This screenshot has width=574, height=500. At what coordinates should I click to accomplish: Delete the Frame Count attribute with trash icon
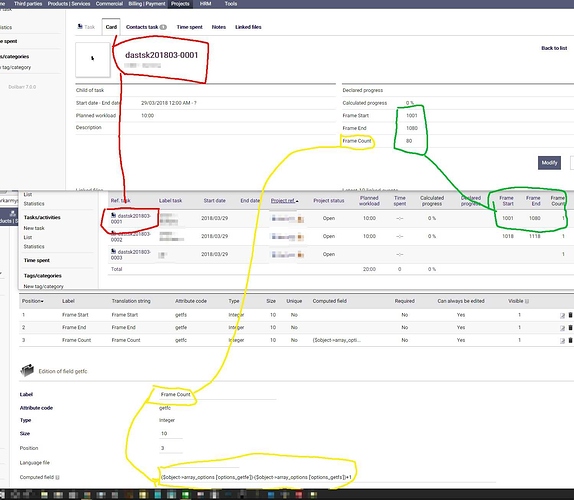pyautogui.click(x=570, y=340)
